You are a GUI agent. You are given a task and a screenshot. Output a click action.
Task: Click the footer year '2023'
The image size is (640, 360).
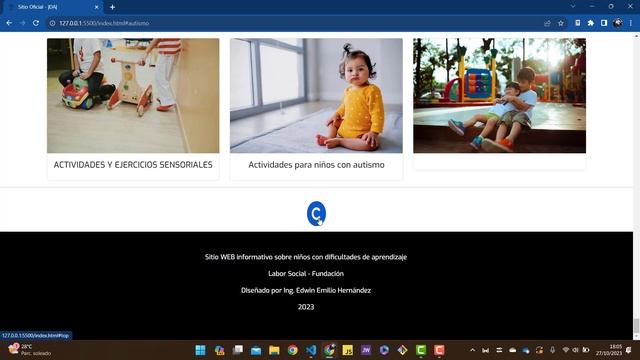[306, 307]
